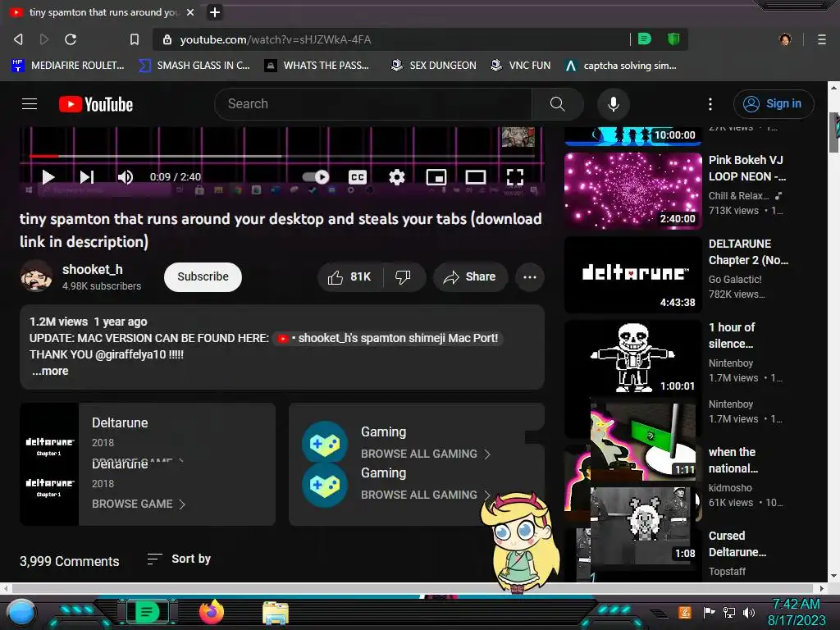Click the Sign in button
This screenshot has width=840, height=630.
click(x=774, y=104)
